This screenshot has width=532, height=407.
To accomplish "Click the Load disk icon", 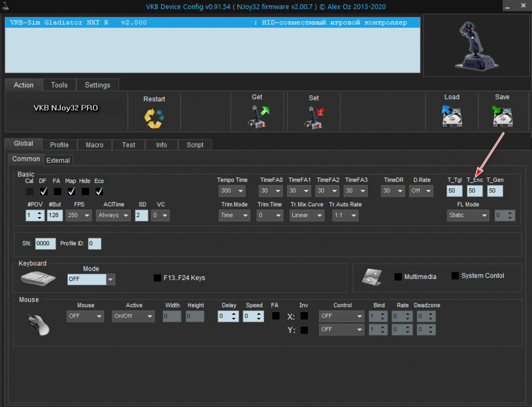I will [x=452, y=116].
